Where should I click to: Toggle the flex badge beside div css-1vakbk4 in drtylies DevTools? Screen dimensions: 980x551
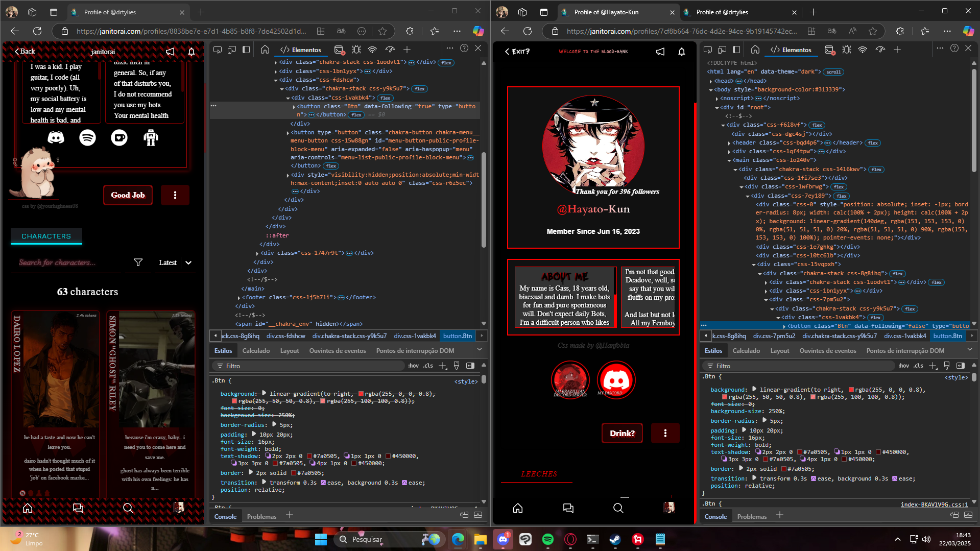(x=385, y=98)
